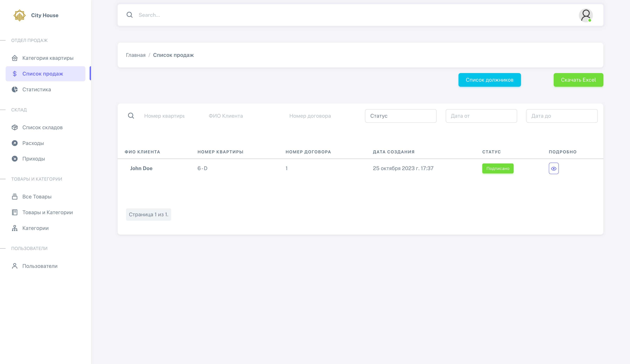630x364 pixels.
Task: Focus the top Search... field
Action: (355, 15)
